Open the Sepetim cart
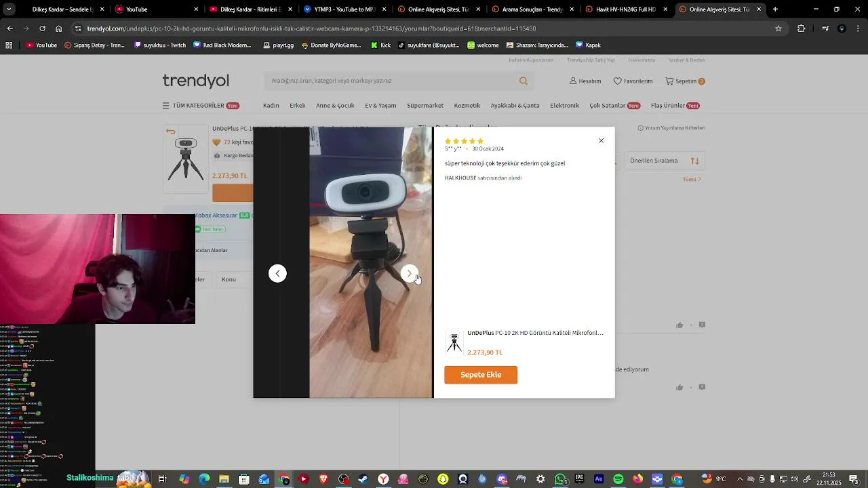 click(x=685, y=81)
